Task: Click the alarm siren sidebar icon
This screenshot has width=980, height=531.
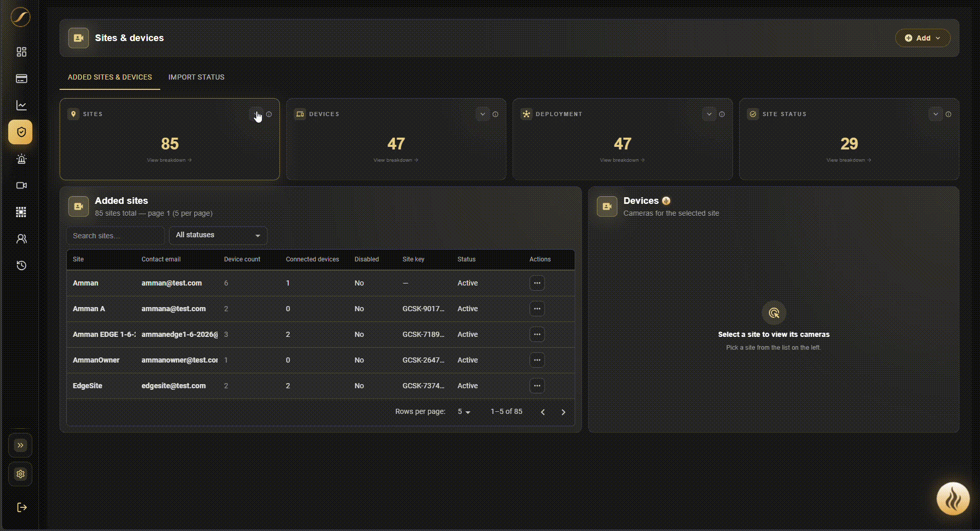Action: (x=21, y=159)
